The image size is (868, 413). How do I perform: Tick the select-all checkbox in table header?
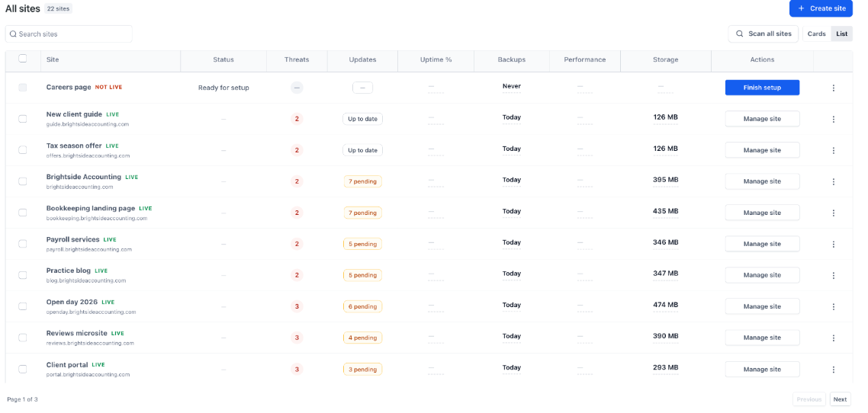[x=23, y=59]
